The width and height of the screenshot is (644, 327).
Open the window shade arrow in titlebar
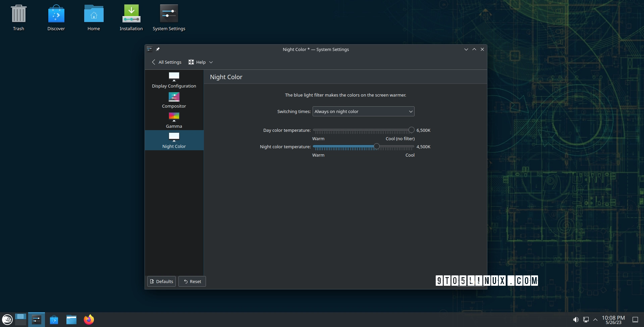pos(466,49)
